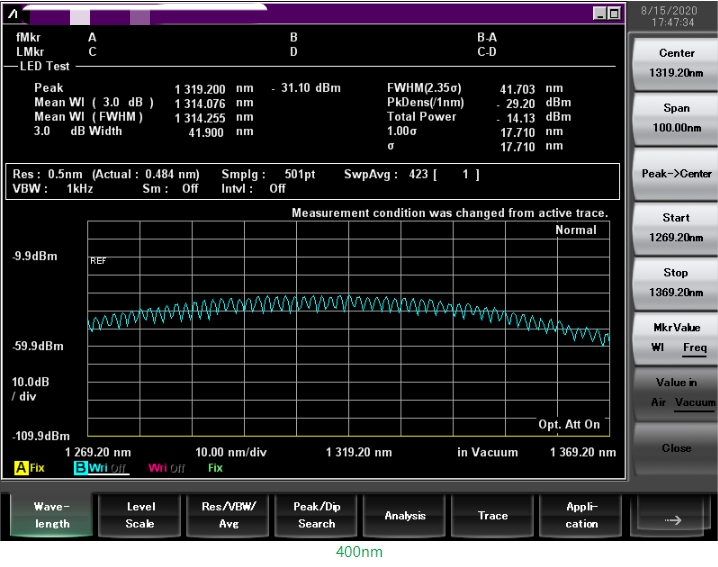Open the Peak/Dip Search menu

point(316,515)
